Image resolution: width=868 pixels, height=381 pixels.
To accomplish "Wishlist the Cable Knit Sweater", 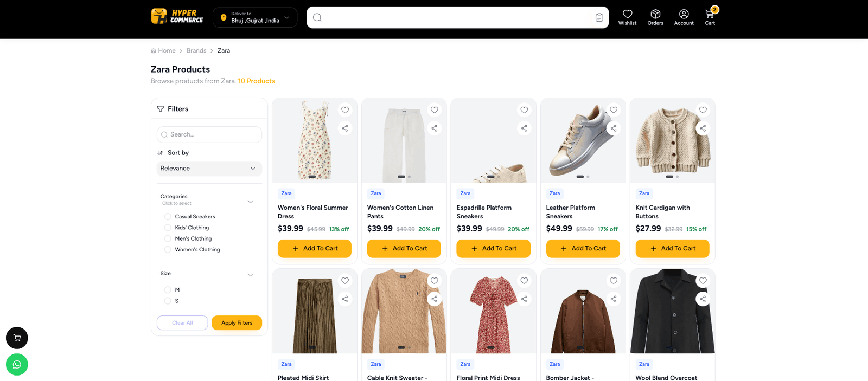I will pyautogui.click(x=435, y=281).
